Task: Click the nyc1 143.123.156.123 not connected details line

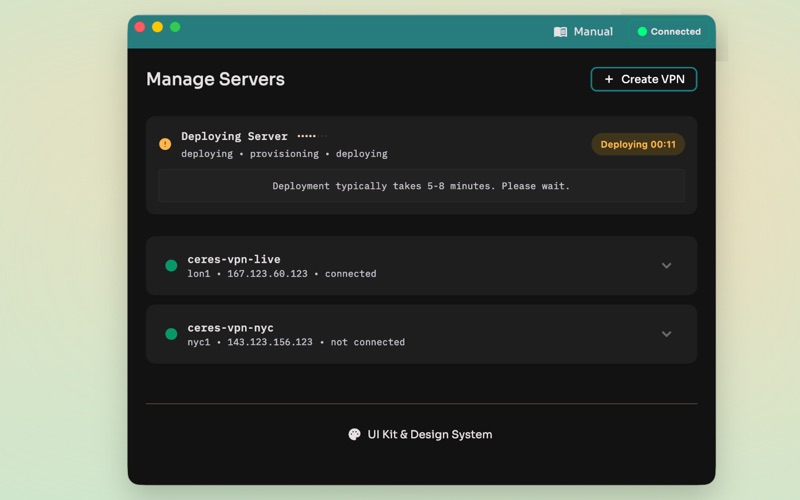Action: point(296,342)
